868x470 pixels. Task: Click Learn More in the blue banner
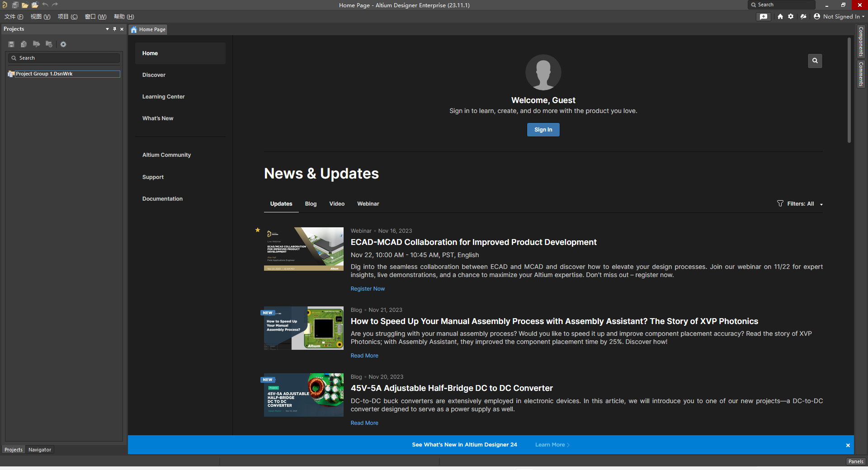click(x=552, y=445)
